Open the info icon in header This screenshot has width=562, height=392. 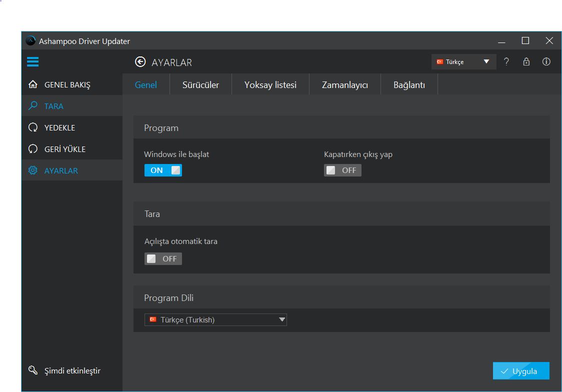coord(546,61)
